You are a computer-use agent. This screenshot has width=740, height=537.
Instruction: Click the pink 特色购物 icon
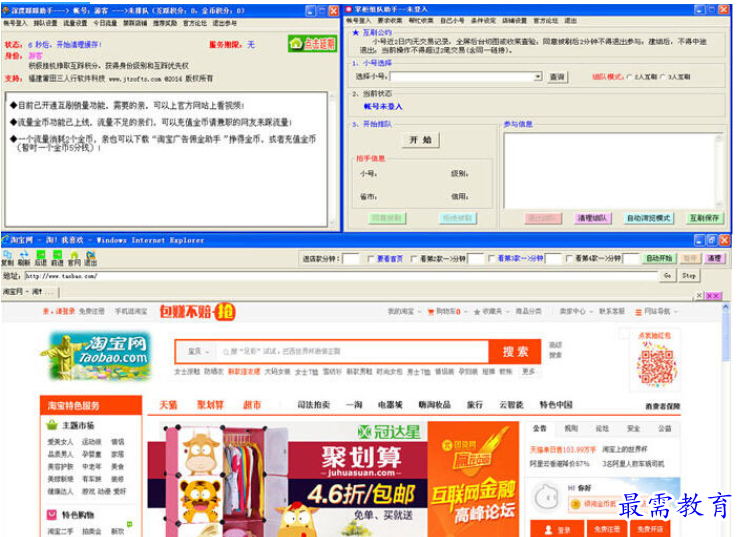coord(52,514)
